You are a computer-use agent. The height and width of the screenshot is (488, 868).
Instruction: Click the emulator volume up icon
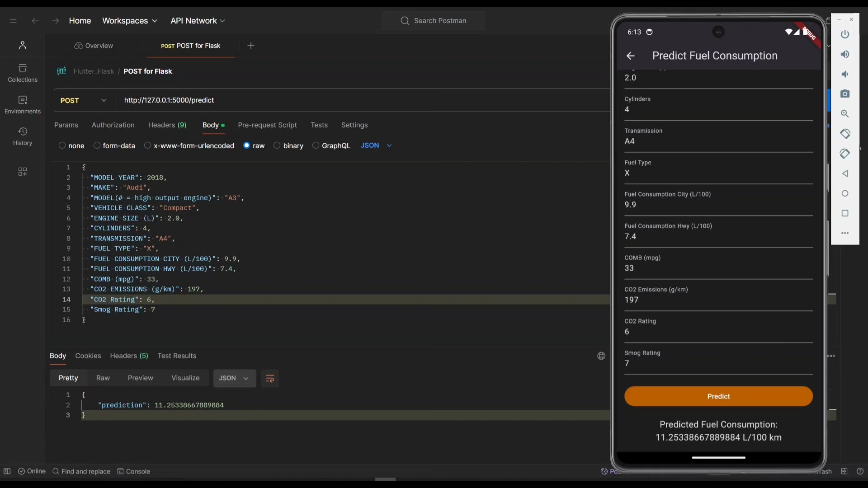tap(845, 54)
